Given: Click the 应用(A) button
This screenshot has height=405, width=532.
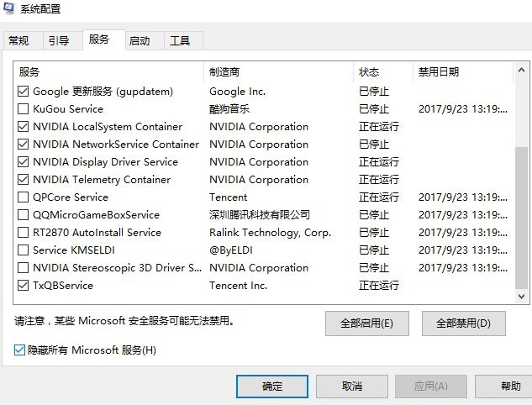Looking at the screenshot, I should pos(431,386).
